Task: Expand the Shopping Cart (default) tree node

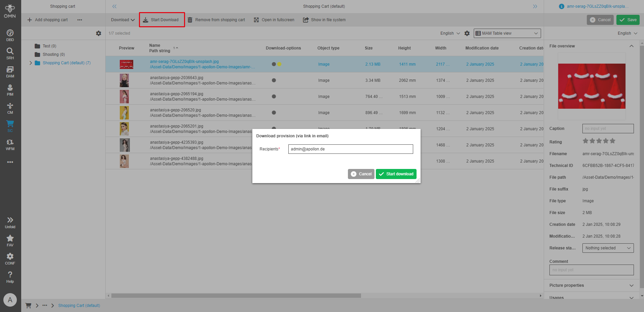Action: [31, 63]
